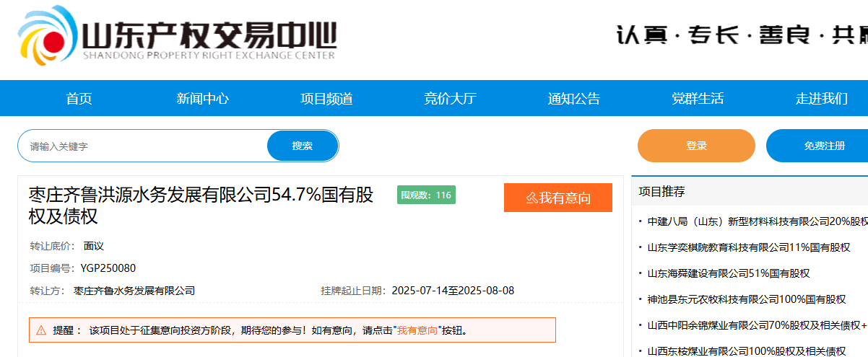Focus the keyword search input field
The width and height of the screenshot is (868, 357).
143,146
